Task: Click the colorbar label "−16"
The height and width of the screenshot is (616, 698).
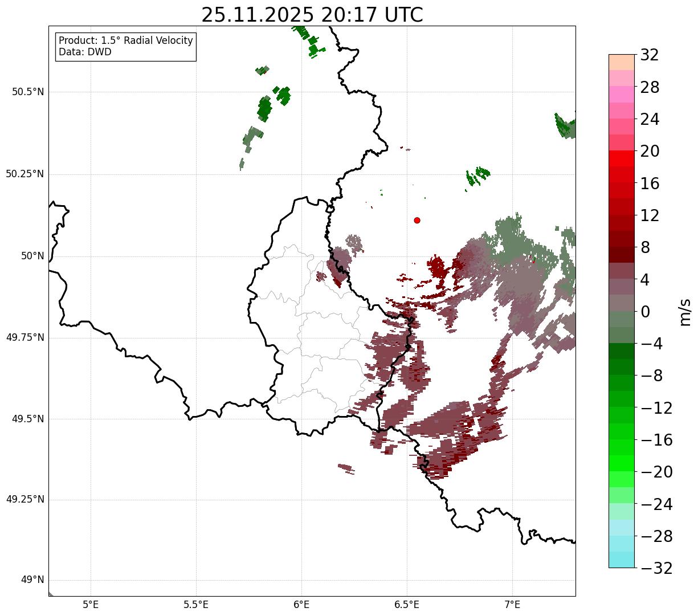Action: click(x=656, y=440)
